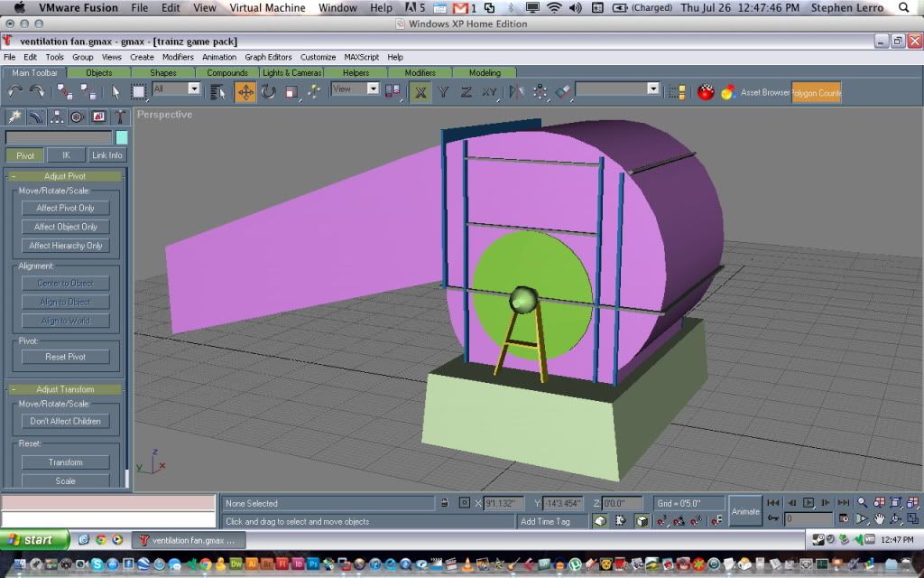Screen dimensions: 924x578
Task: Click the Array tool icon
Action: coord(540,92)
